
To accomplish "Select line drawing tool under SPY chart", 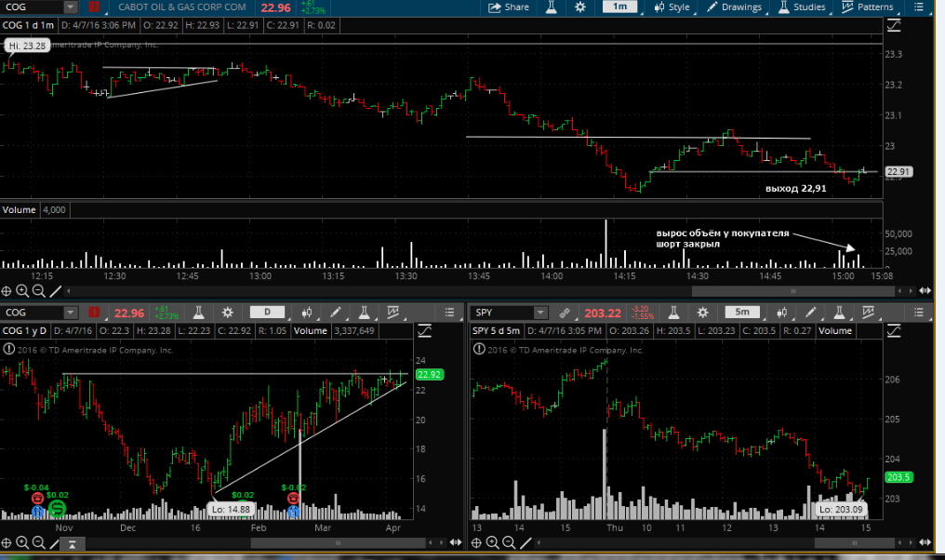I will click(526, 542).
